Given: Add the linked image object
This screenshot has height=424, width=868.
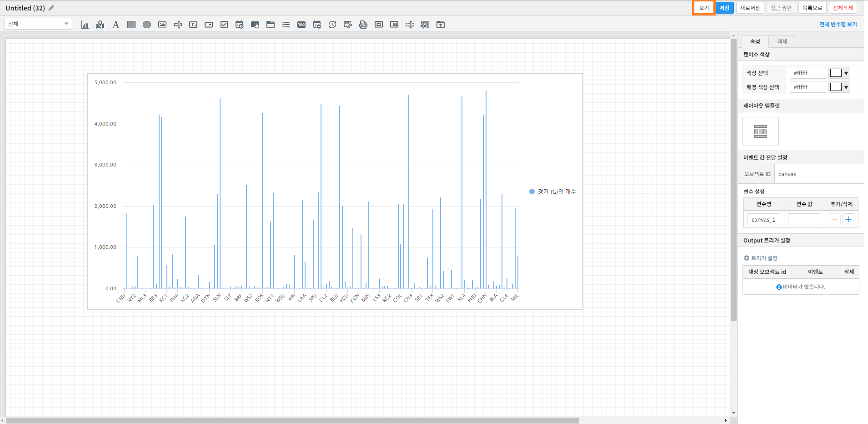Looking at the screenshot, I should pos(425,25).
